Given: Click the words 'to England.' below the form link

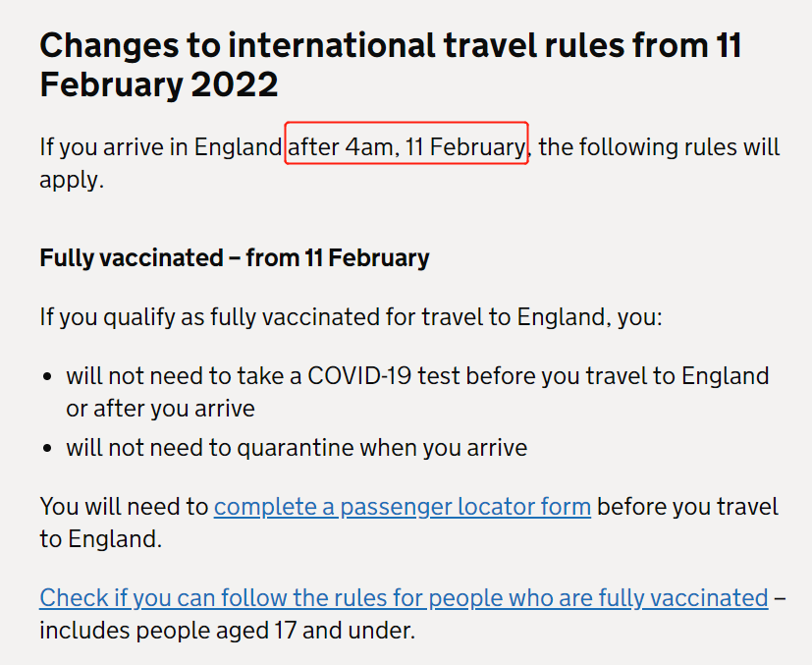Looking at the screenshot, I should pyautogui.click(x=101, y=539).
